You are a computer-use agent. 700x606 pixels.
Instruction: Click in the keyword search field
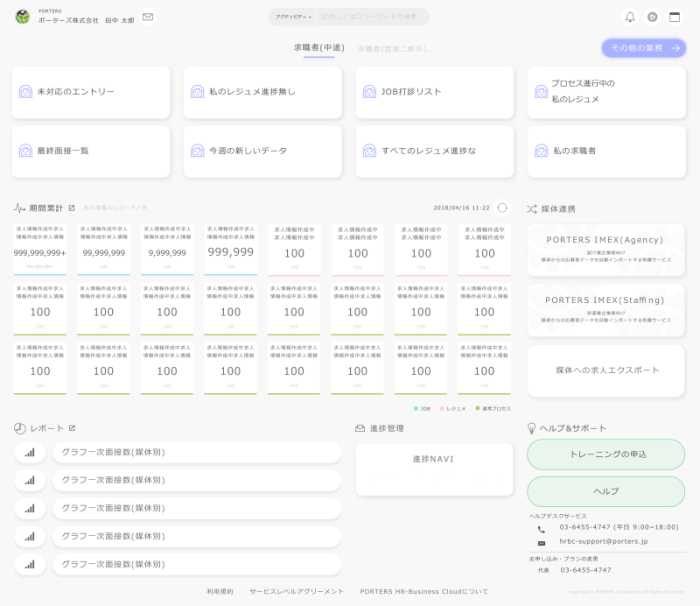(372, 17)
